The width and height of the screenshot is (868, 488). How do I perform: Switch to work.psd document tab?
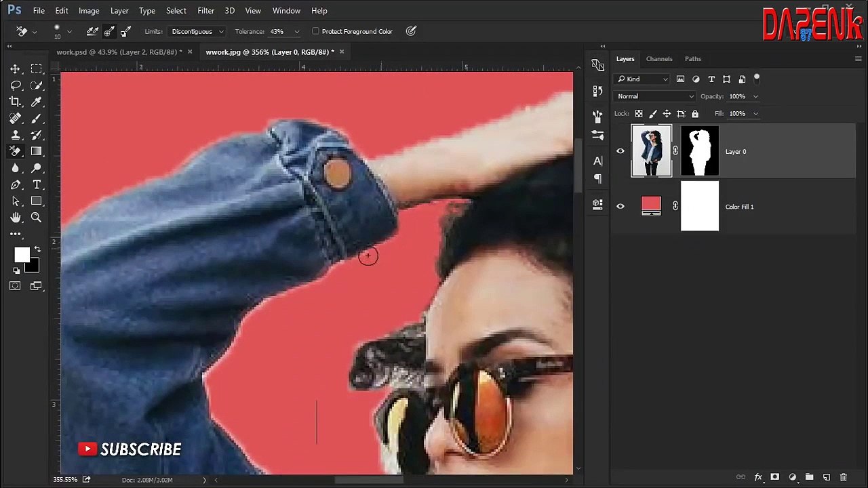119,52
